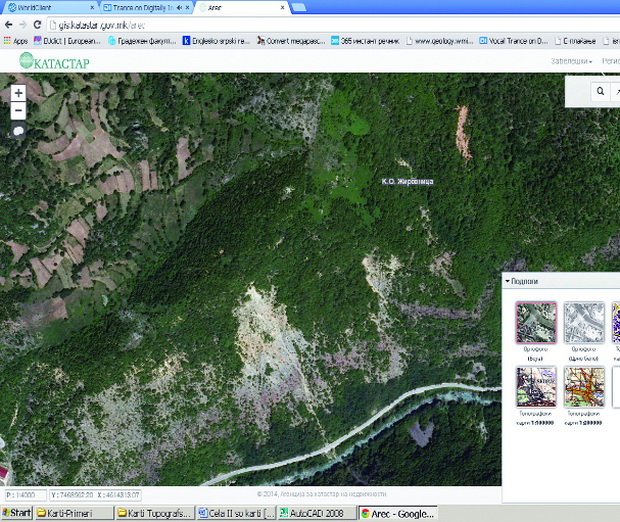Click the Катастар logo
The image size is (620, 522).
tap(55, 61)
